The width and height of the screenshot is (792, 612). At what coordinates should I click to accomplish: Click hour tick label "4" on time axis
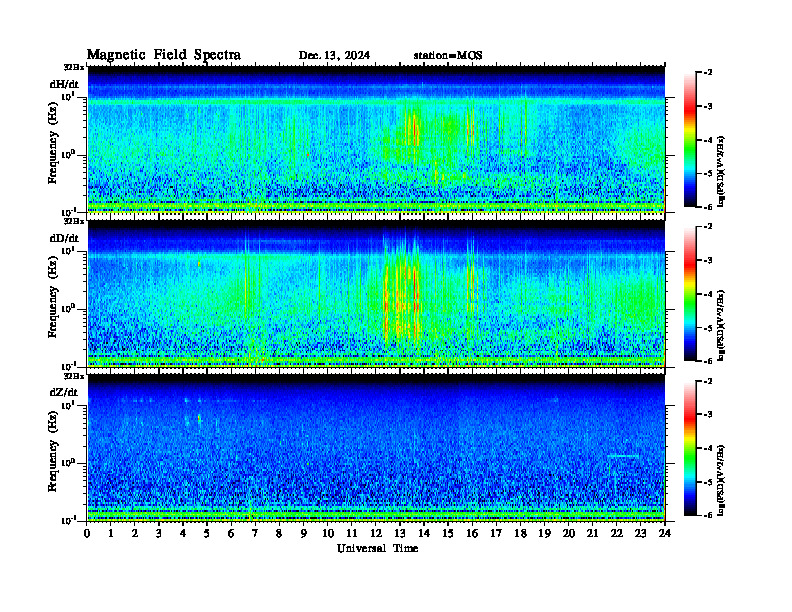pyautogui.click(x=183, y=533)
